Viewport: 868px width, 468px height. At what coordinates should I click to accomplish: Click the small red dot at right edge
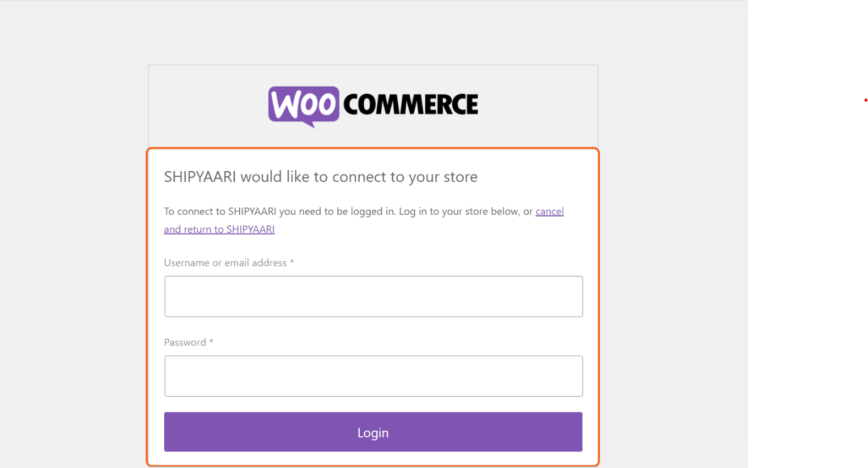(865, 100)
